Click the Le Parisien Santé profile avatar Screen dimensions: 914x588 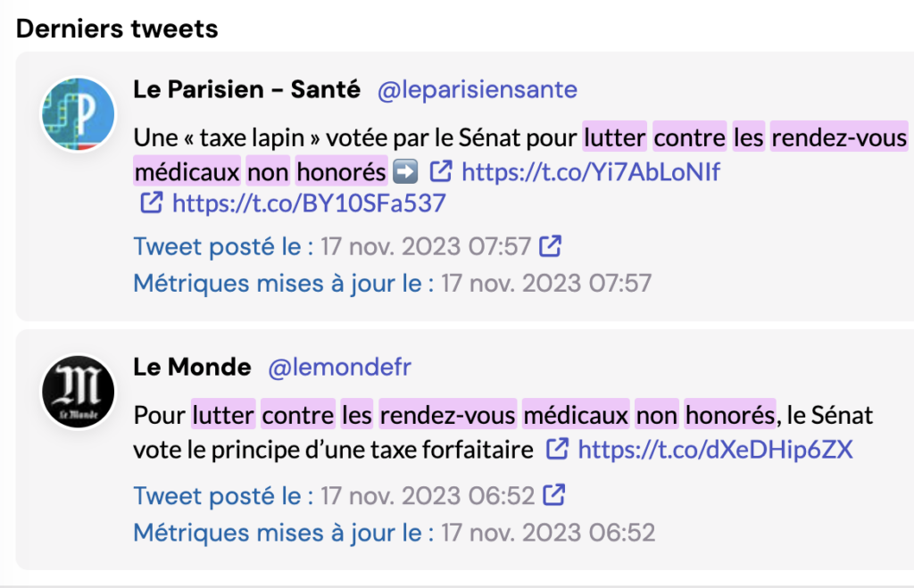(x=79, y=113)
